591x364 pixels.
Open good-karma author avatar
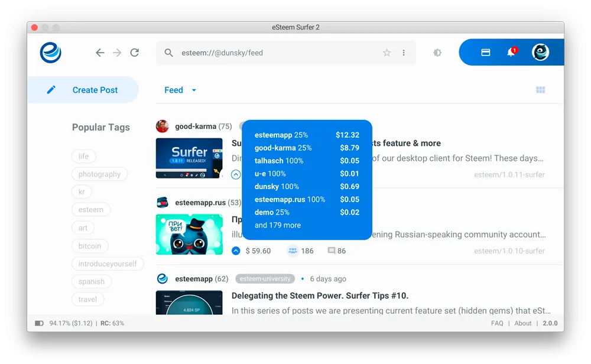pyautogui.click(x=163, y=126)
